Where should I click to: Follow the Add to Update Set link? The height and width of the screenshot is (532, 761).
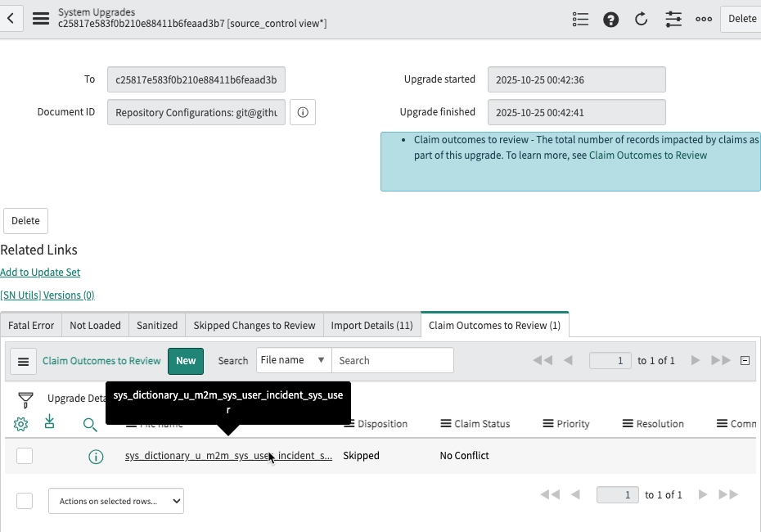[40, 272]
